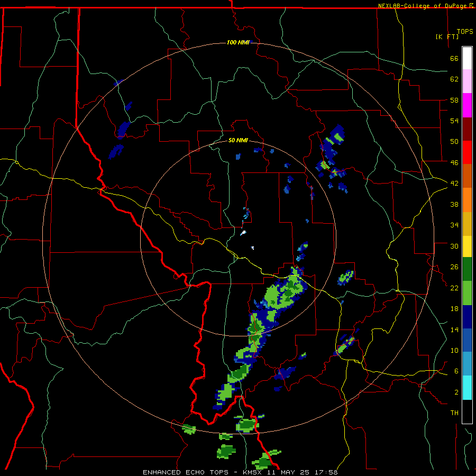Click the 'KMSX' radar site identifier
Image resolution: width=476 pixels, height=476 pixels.
[x=252, y=472]
